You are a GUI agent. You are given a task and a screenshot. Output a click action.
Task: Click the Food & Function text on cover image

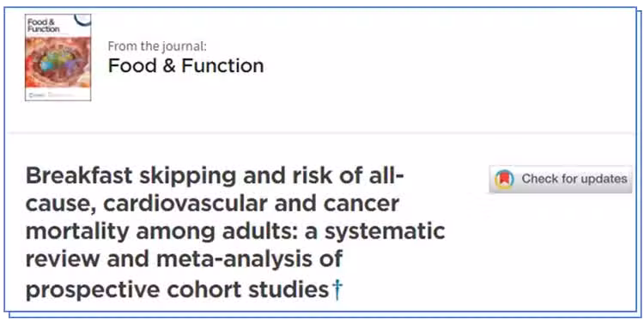(x=43, y=26)
